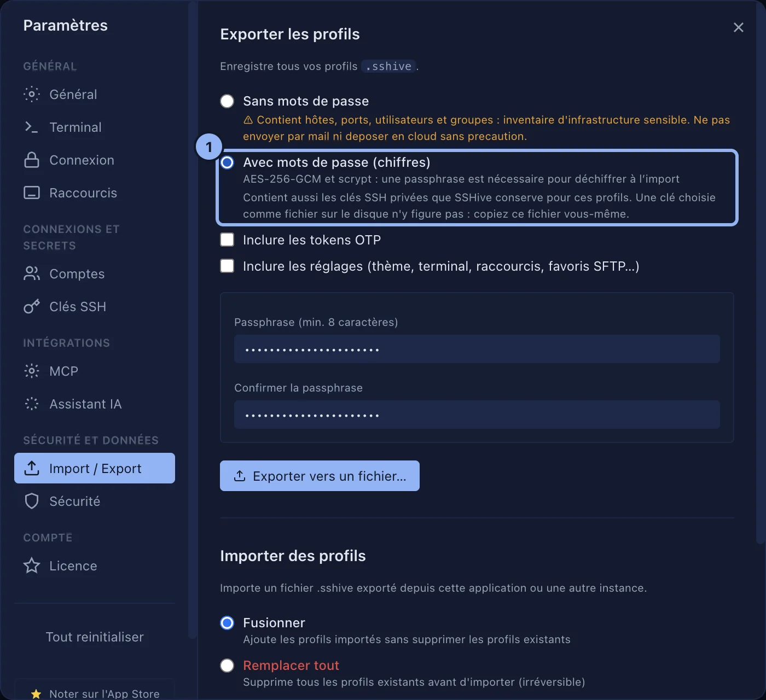
Task: Click Exporter vers un fichier button
Action: coord(320,476)
